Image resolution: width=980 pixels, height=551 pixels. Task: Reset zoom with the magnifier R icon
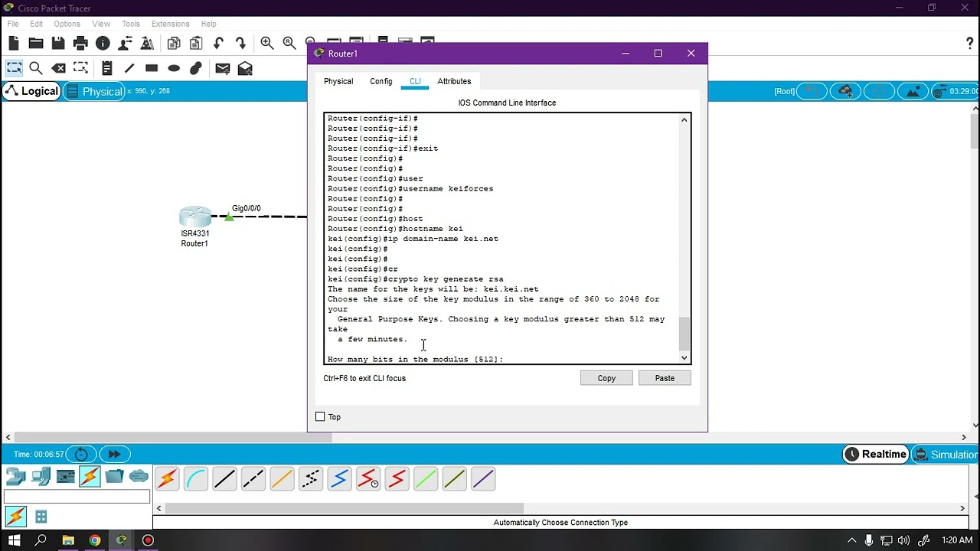point(289,44)
